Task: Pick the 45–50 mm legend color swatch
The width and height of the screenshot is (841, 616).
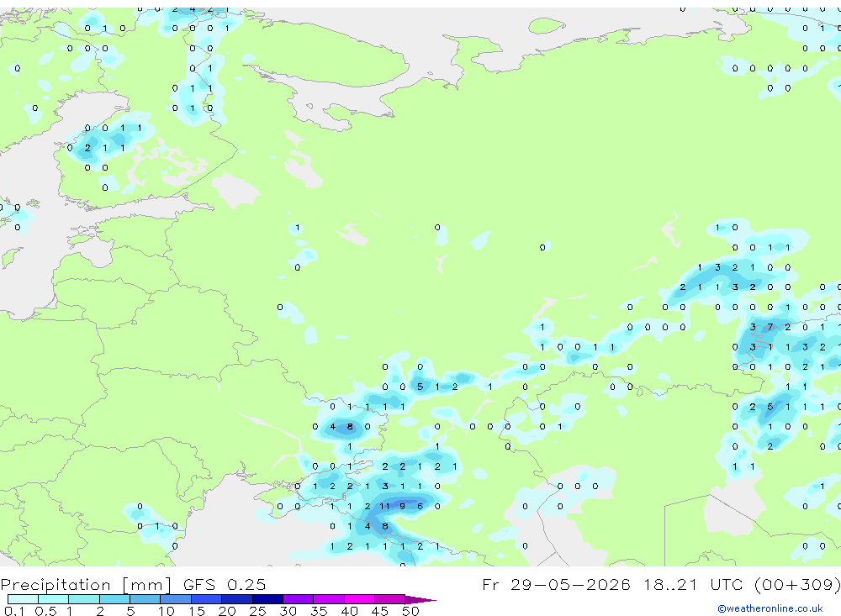Action: pyautogui.click(x=390, y=599)
